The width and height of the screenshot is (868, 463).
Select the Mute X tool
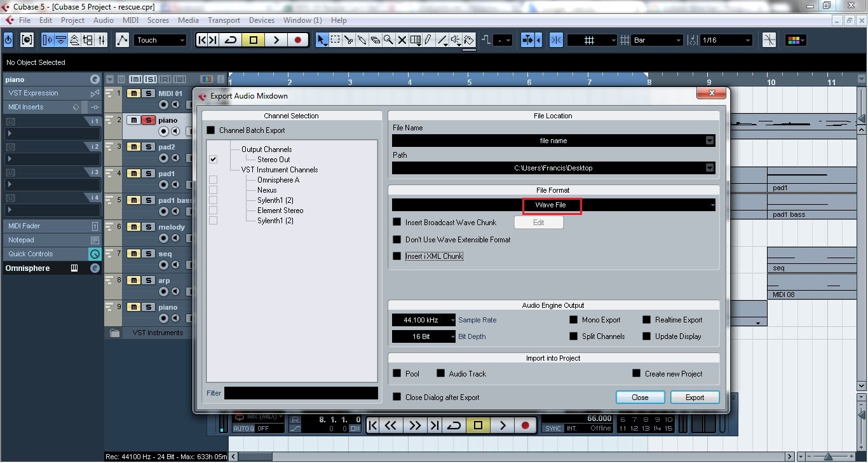click(x=402, y=39)
